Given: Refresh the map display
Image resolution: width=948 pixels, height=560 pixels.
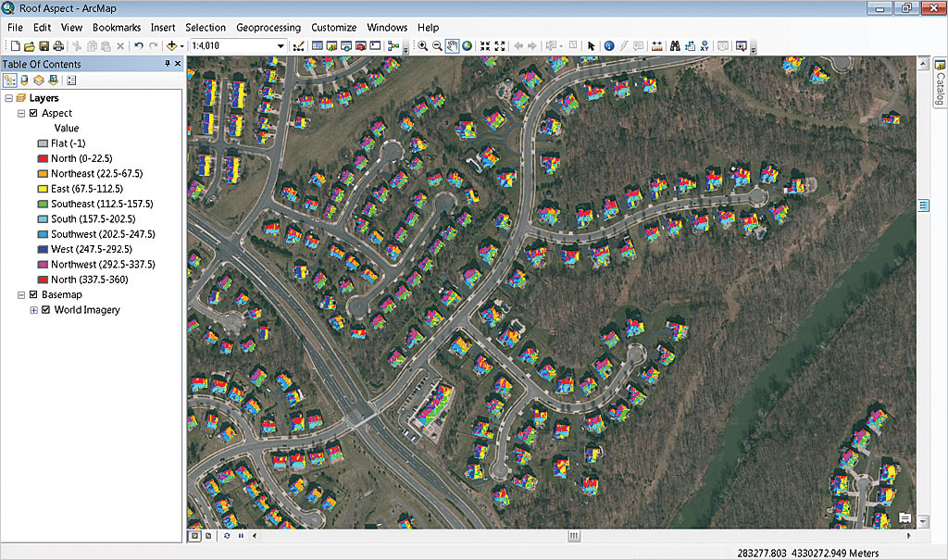Looking at the screenshot, I should pos(227,536).
